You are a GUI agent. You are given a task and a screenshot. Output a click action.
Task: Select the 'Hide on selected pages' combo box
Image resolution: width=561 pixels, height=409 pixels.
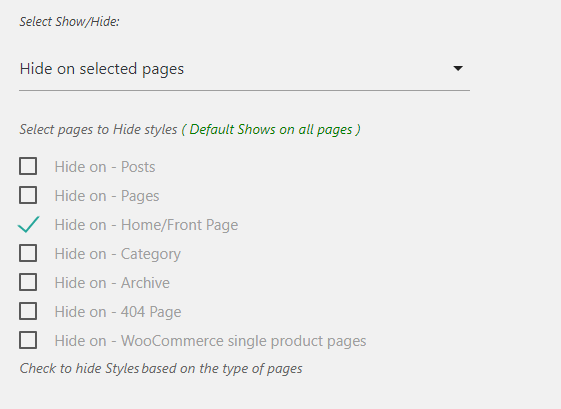click(244, 69)
